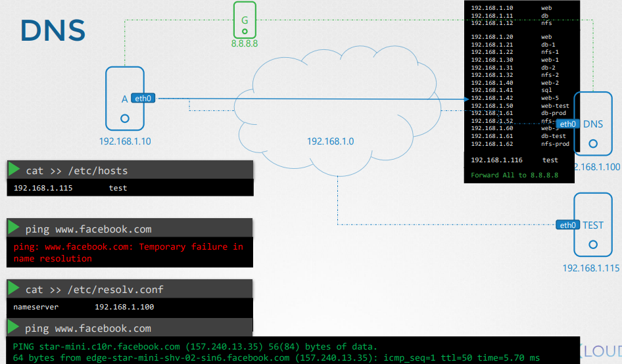The image size is (622, 364).
Task: Click the 192.168.1.0 network label in cloud
Action: tap(331, 141)
